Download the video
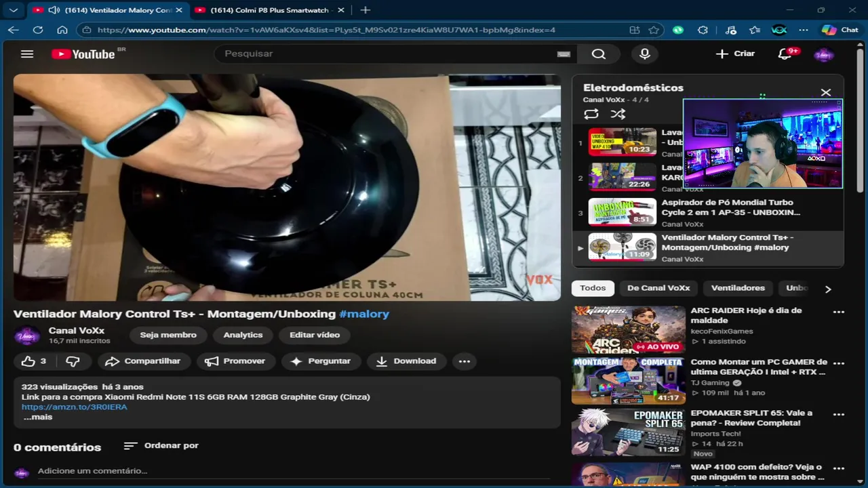 tap(406, 361)
